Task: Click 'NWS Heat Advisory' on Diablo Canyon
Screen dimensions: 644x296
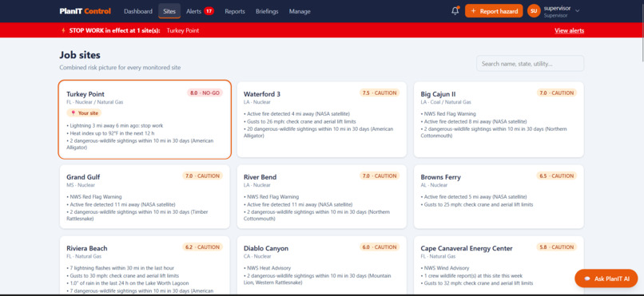Action: [x=267, y=268]
